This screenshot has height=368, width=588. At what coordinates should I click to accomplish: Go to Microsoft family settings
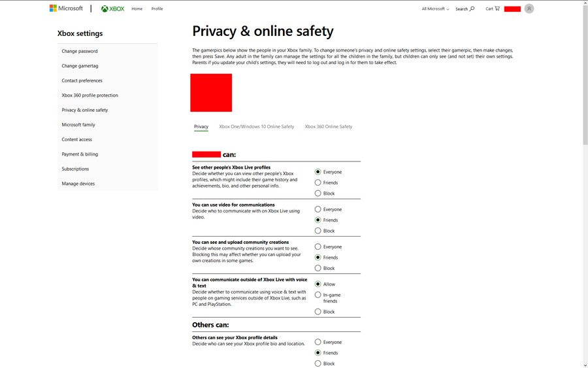[x=78, y=125]
